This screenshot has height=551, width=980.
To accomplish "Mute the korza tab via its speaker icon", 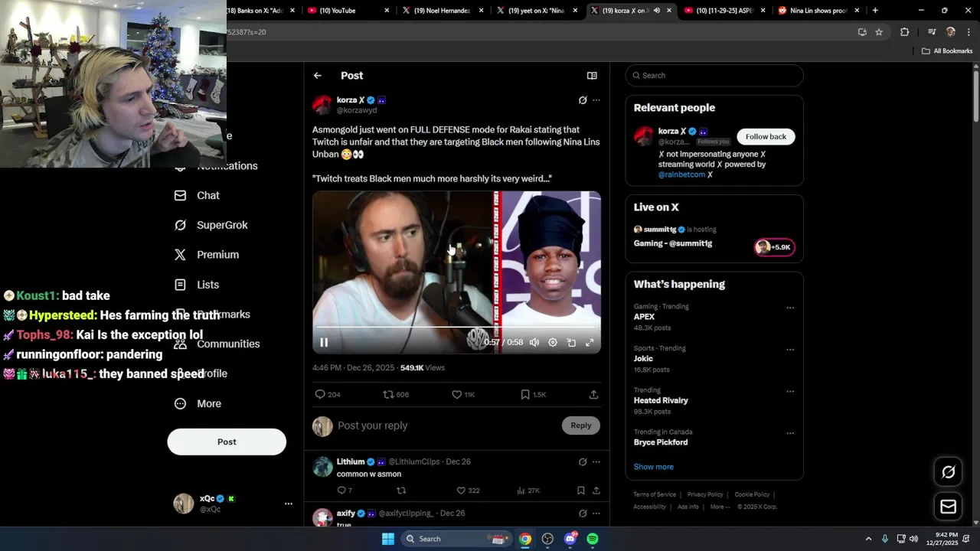I will click(656, 11).
